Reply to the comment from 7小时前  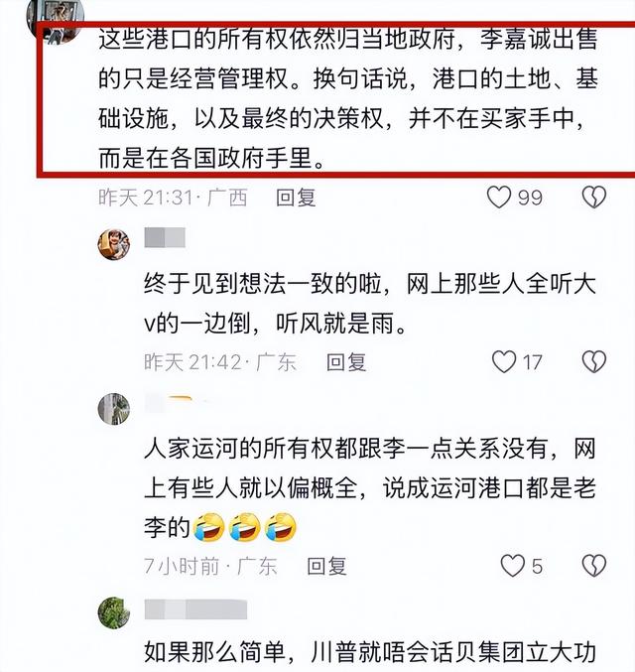[x=327, y=566]
